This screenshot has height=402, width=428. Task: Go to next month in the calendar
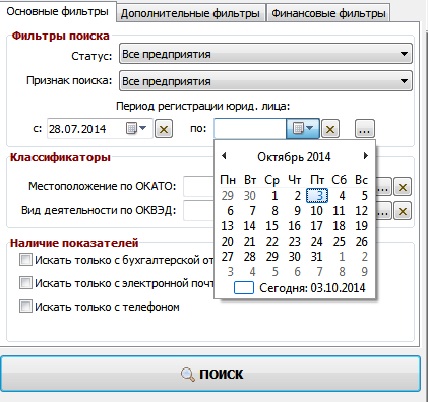366,156
